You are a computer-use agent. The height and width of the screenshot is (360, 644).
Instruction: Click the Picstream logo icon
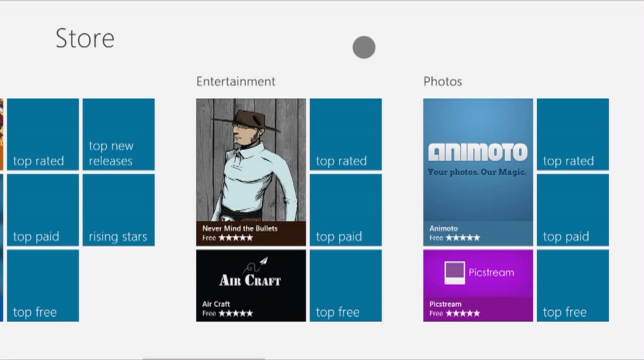click(x=455, y=273)
